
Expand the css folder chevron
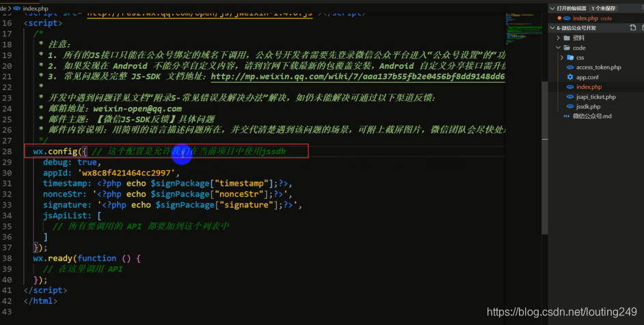tap(562, 57)
